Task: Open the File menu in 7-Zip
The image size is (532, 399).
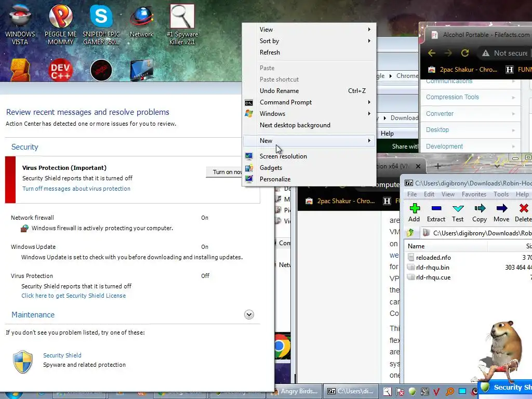Action: (412, 194)
